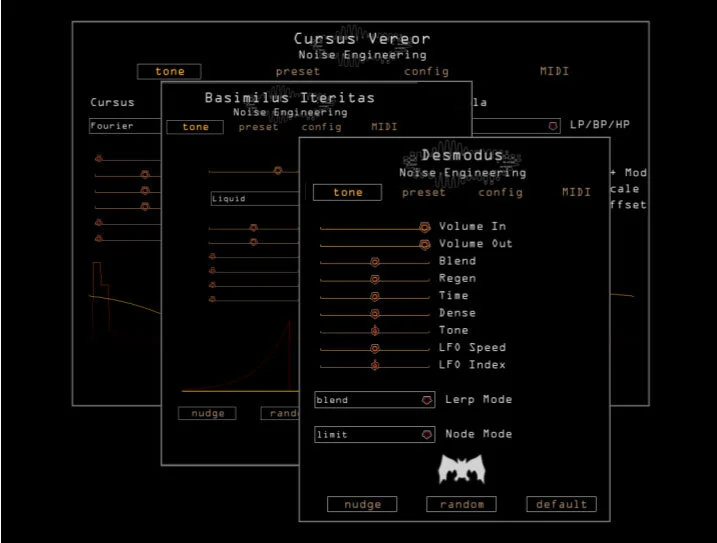Click the Volume In slider knob
Viewport: 717px width, 543px height.
tap(425, 227)
